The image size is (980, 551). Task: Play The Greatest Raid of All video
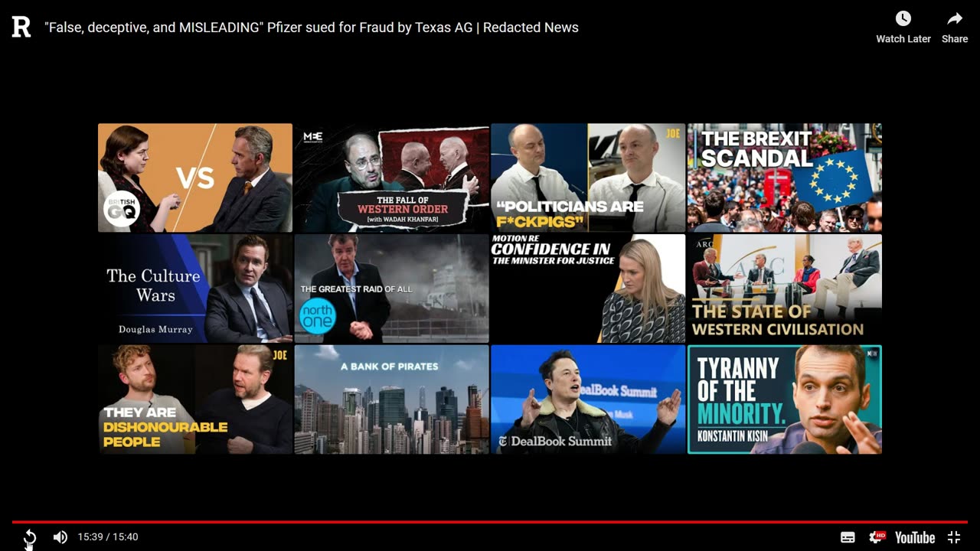pos(391,289)
